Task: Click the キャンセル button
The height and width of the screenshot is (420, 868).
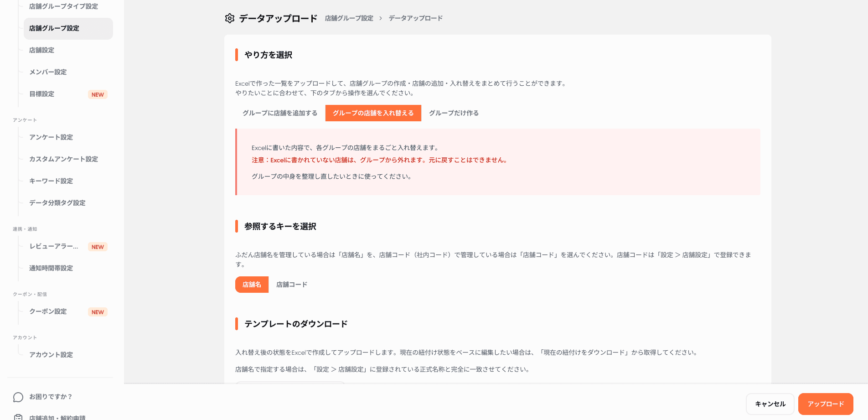Action: pyautogui.click(x=770, y=404)
